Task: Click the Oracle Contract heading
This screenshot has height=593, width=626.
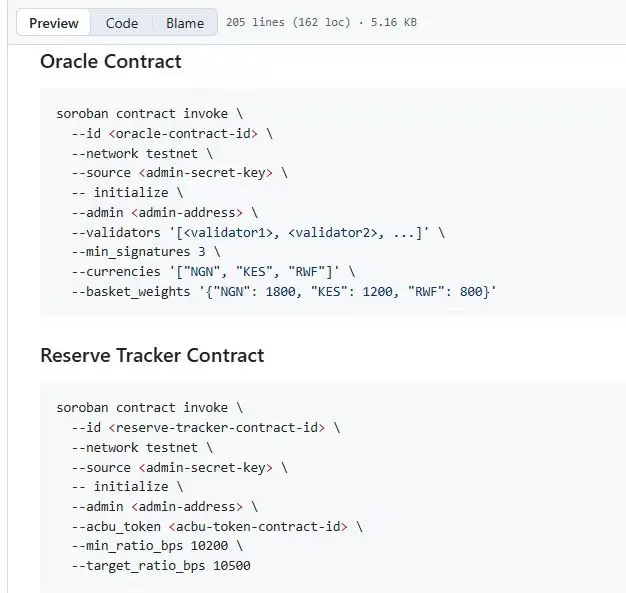Action: tap(111, 61)
